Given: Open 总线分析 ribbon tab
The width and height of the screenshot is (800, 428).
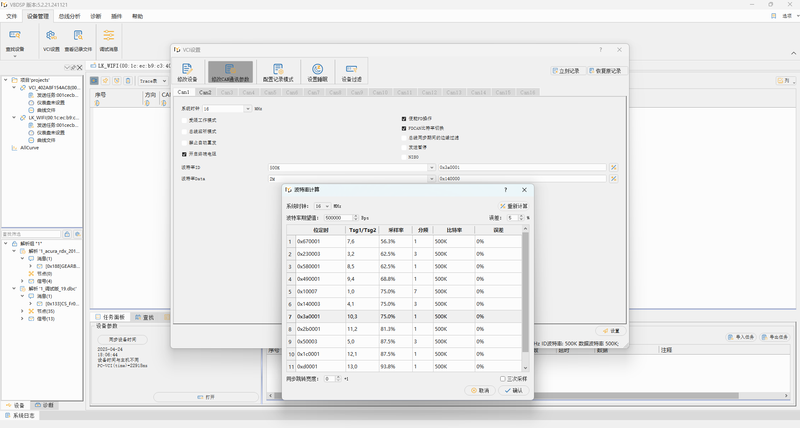Looking at the screenshot, I should click(x=69, y=16).
